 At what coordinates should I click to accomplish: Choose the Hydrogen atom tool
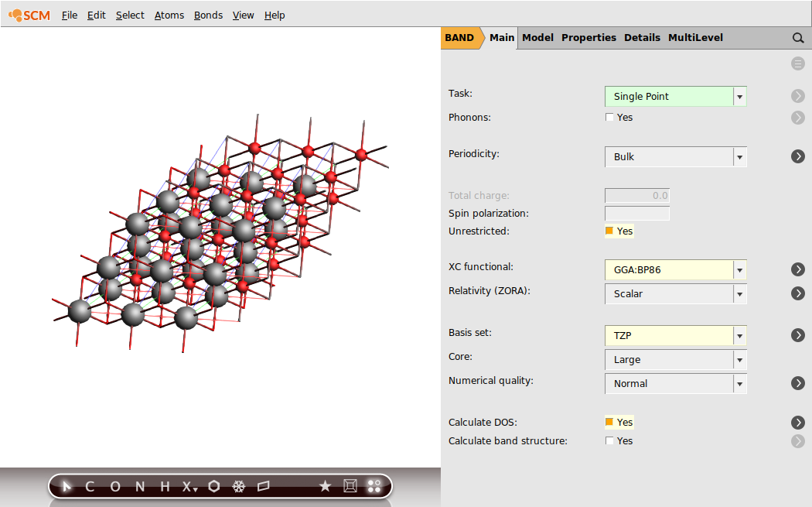point(165,486)
